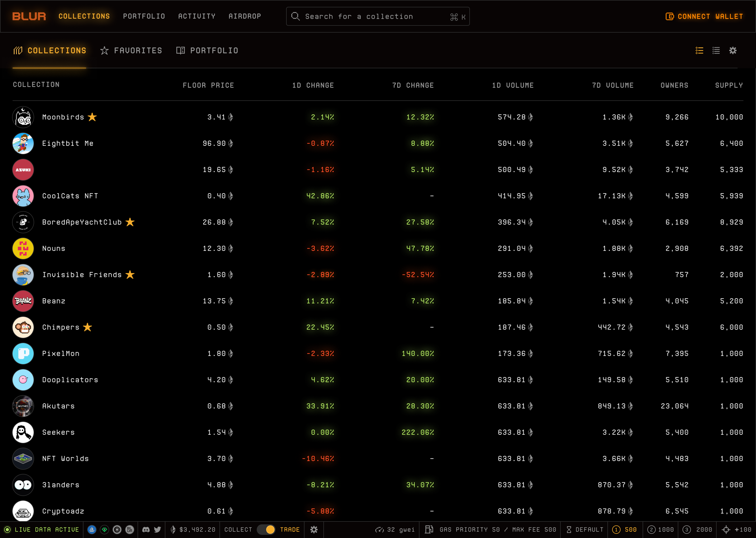Click the hourglass DEFAULT setting
Screen dimensions: 756x538
pos(585,529)
